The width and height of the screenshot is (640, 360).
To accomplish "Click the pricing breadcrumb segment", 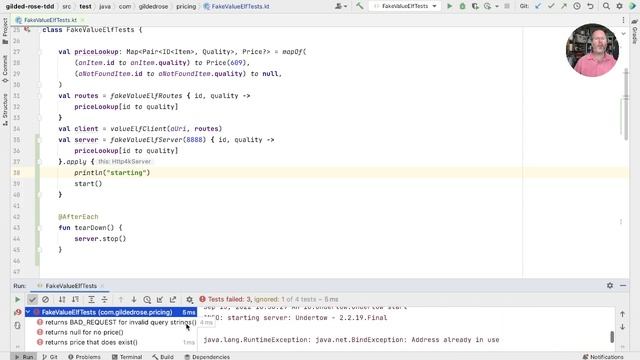I will point(186,6).
